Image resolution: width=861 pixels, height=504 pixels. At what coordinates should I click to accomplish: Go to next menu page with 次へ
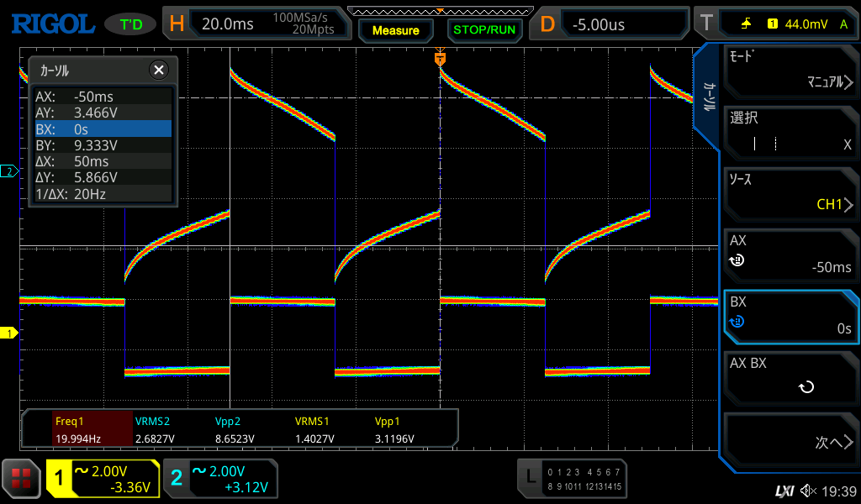click(790, 443)
